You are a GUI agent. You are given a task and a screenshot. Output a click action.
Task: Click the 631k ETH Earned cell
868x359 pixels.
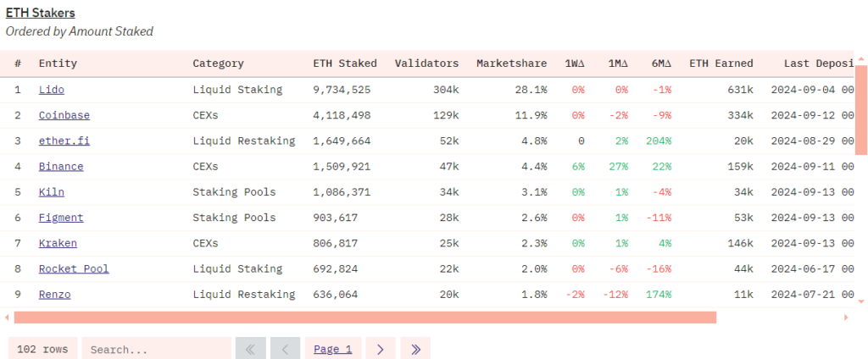click(x=740, y=90)
